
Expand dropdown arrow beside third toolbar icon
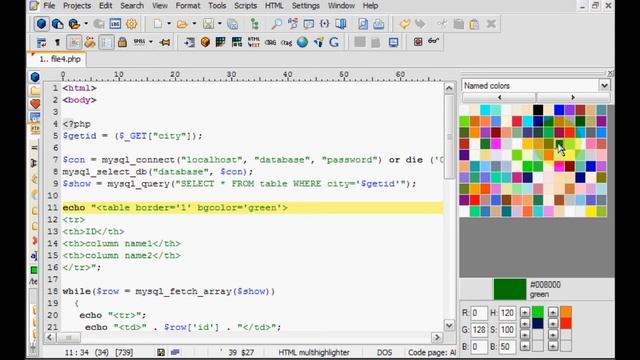coord(85,24)
